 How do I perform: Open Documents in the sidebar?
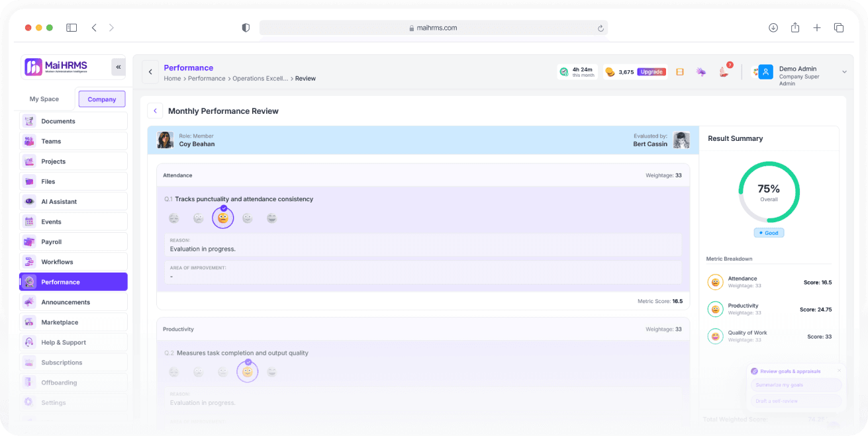pyautogui.click(x=73, y=121)
